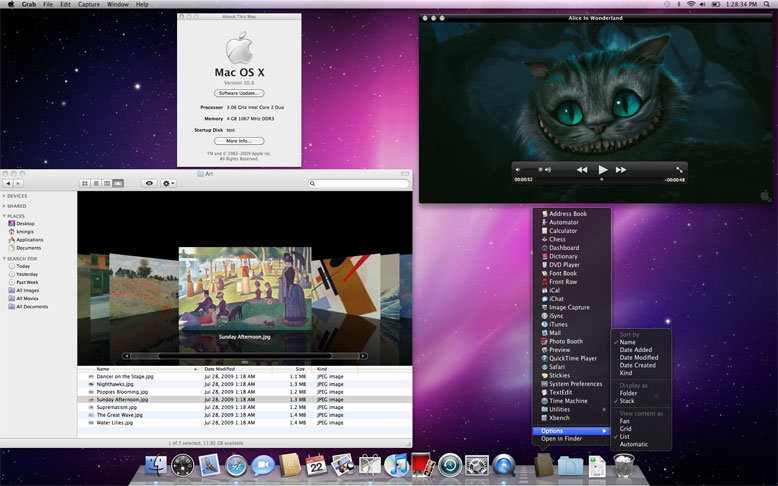This screenshot has height=486, width=778.
Task: Click the Software Update button
Action: tap(239, 93)
